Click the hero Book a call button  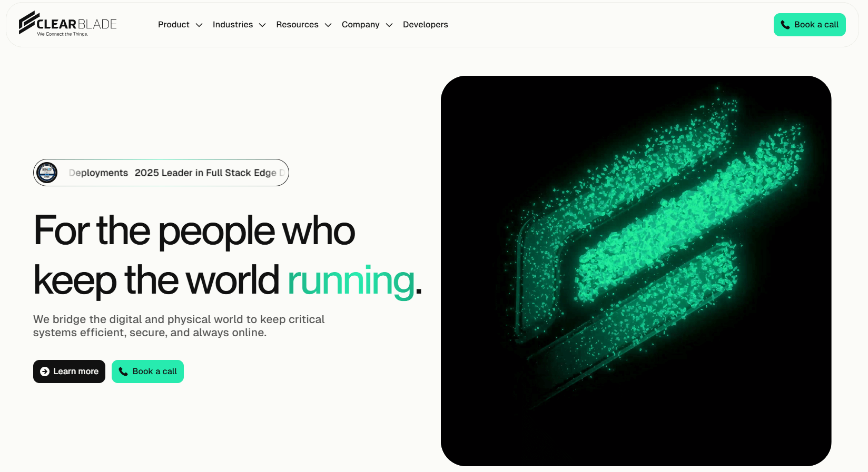click(147, 371)
